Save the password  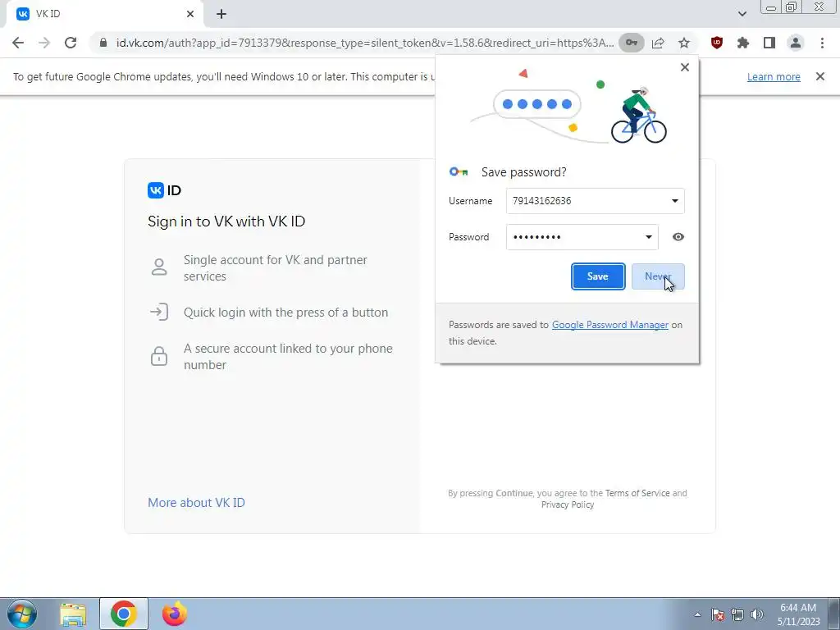pos(598,276)
